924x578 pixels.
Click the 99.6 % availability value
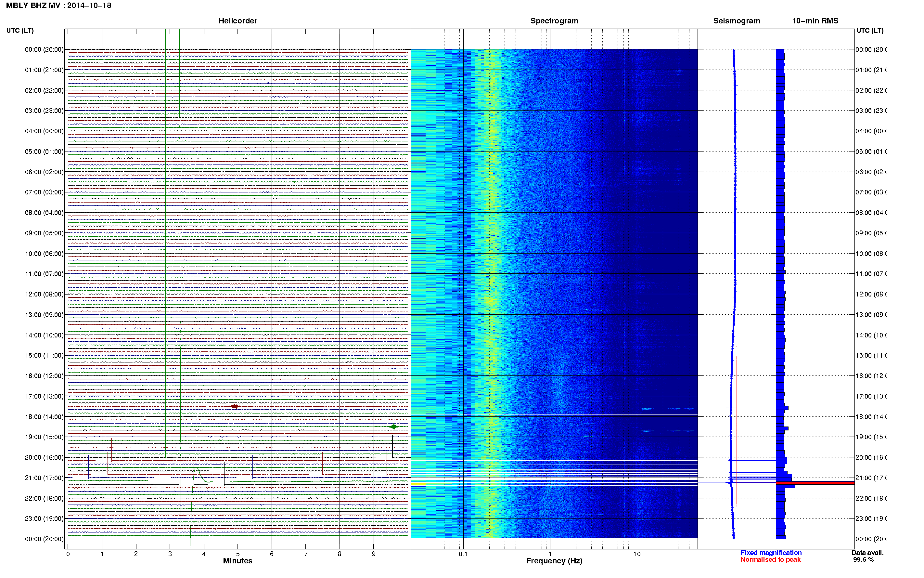click(863, 560)
